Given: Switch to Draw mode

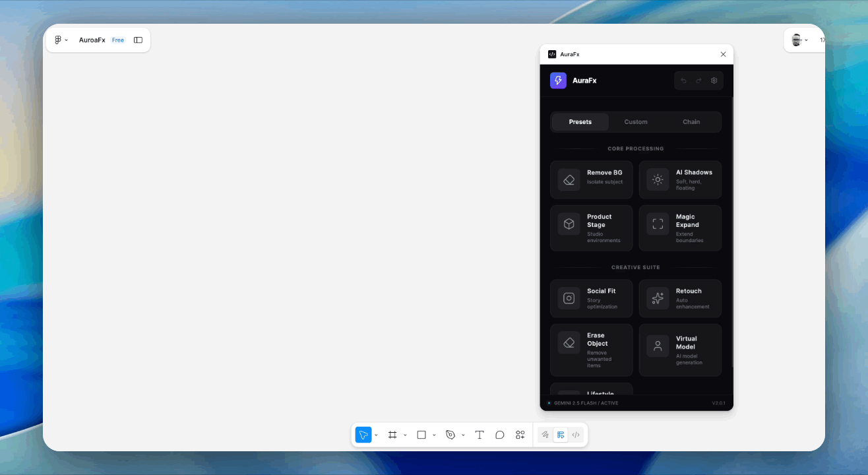Looking at the screenshot, I should 545,435.
